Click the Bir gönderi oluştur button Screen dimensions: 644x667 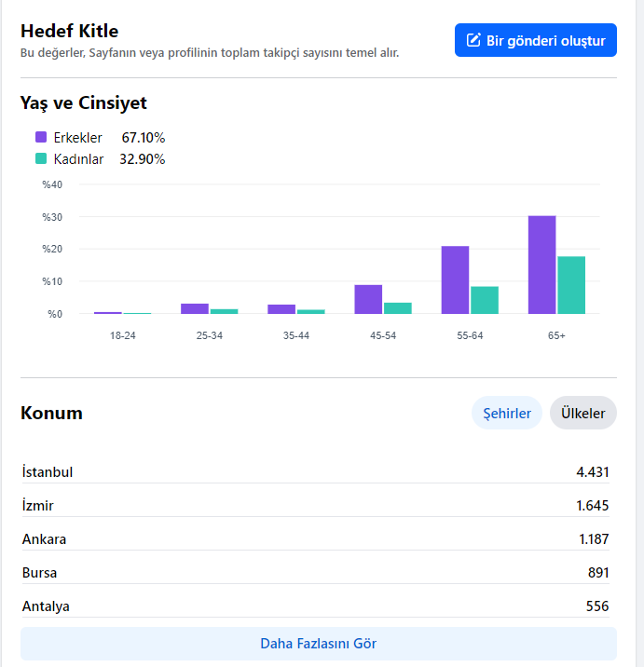tap(536, 40)
